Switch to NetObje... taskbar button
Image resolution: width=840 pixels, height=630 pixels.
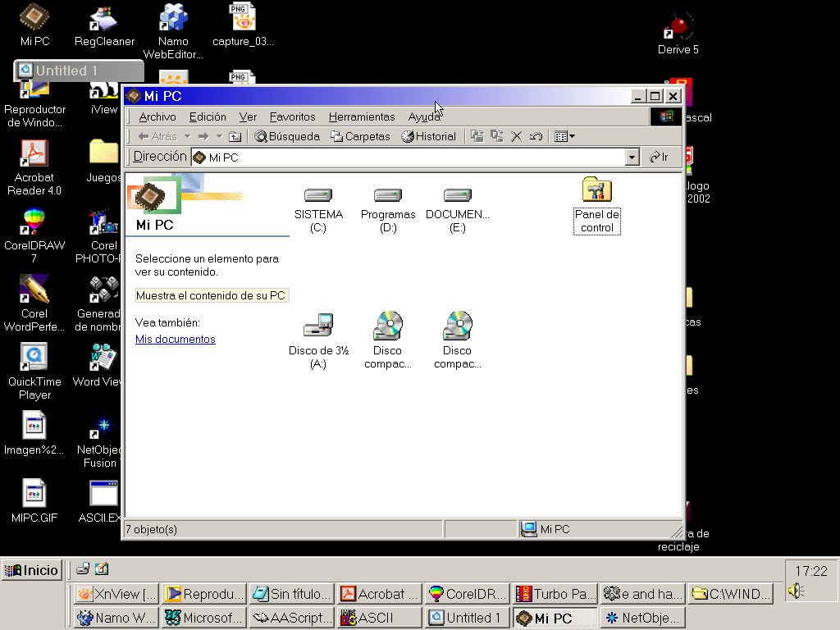tap(643, 618)
